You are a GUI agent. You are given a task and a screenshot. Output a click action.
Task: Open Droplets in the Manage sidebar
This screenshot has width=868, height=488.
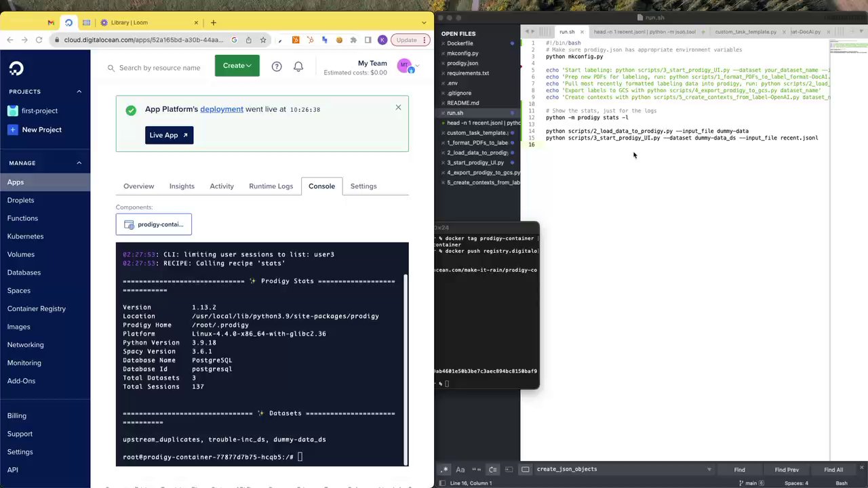[20, 200]
